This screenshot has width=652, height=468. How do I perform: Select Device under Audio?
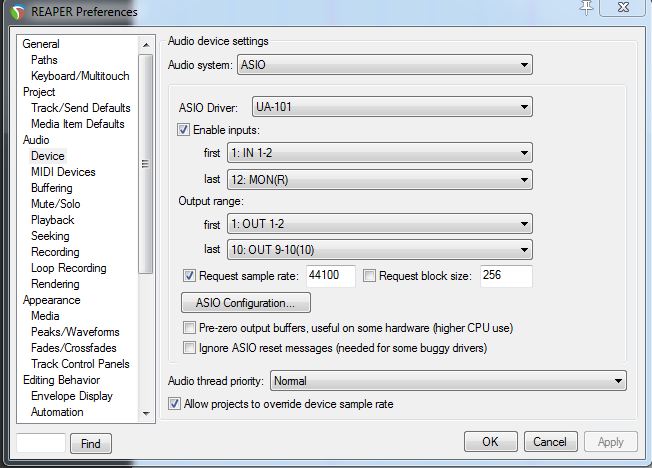coord(48,156)
